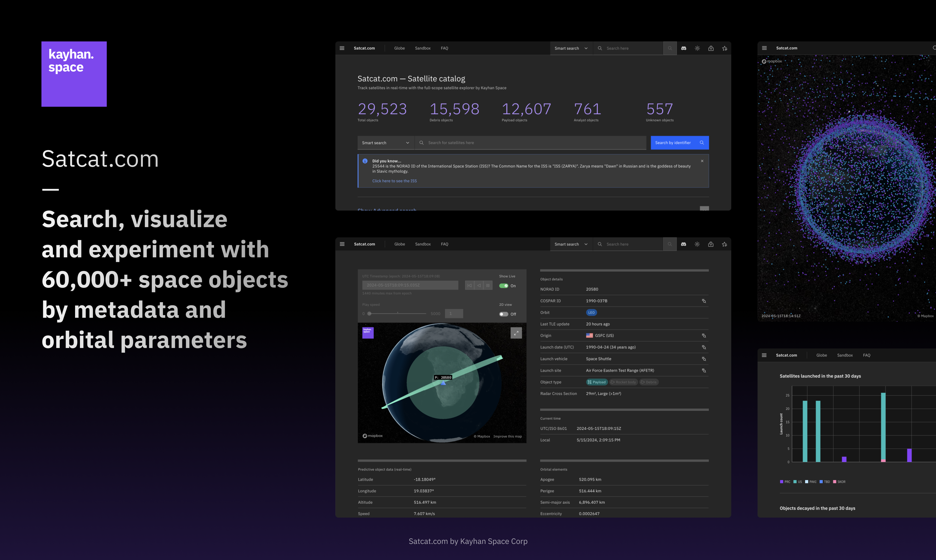Viewport: 936px width, 560px height.
Task: Open header Smart search dropdown in catalog window
Action: pos(571,48)
